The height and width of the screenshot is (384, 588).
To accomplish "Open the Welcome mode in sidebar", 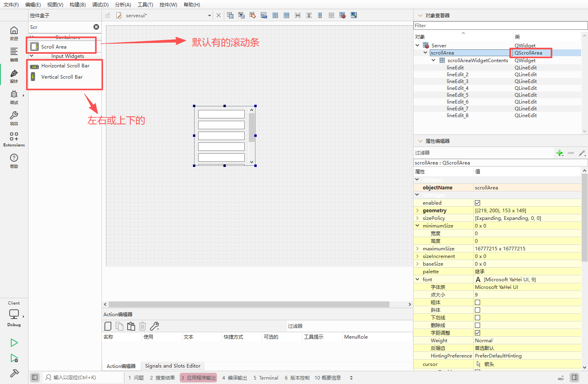I will (14, 33).
